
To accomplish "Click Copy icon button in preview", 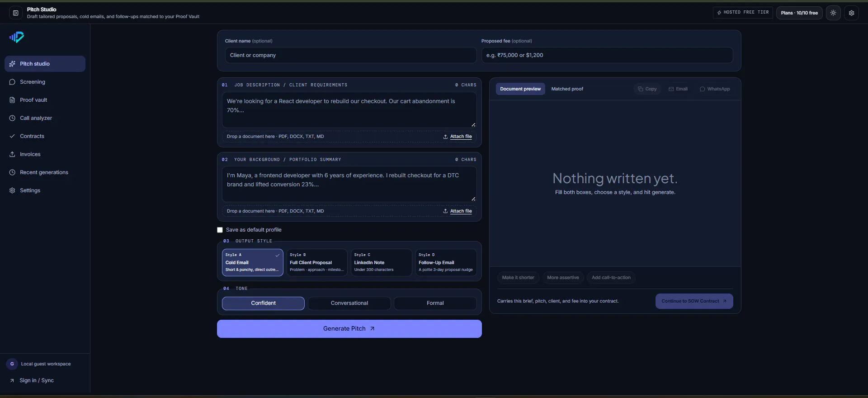I will [x=647, y=89].
